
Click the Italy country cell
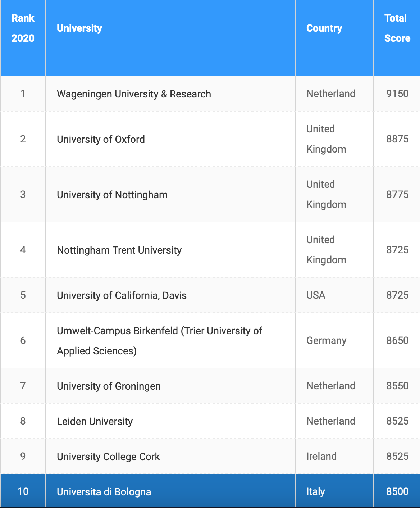coord(315,491)
